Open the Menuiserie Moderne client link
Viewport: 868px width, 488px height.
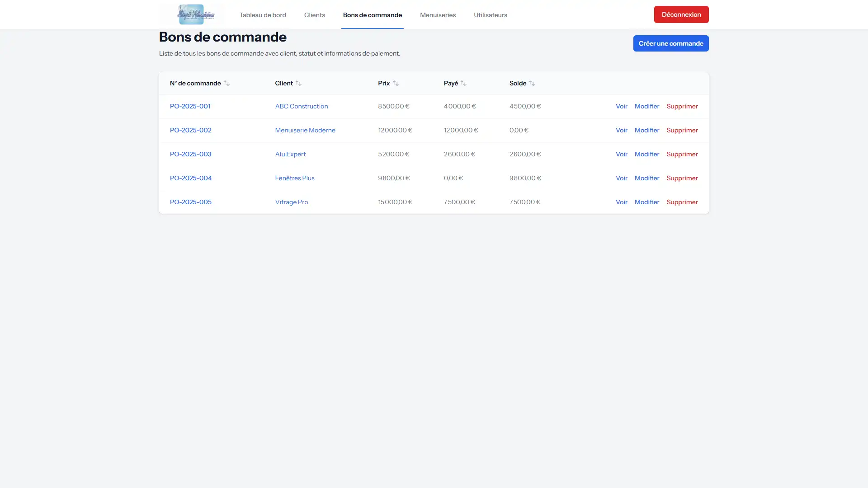[x=305, y=130]
